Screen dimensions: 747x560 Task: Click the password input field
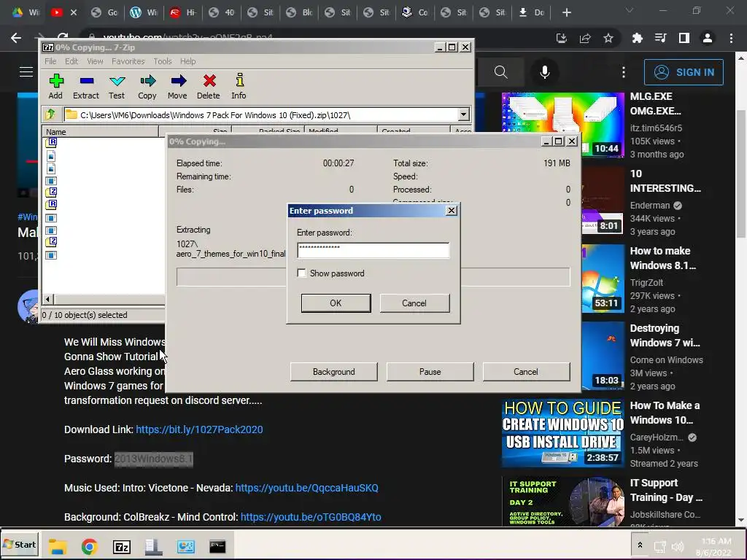click(373, 250)
